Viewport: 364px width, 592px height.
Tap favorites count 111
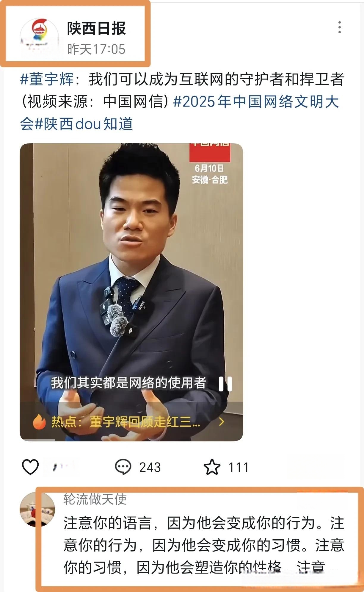click(239, 467)
